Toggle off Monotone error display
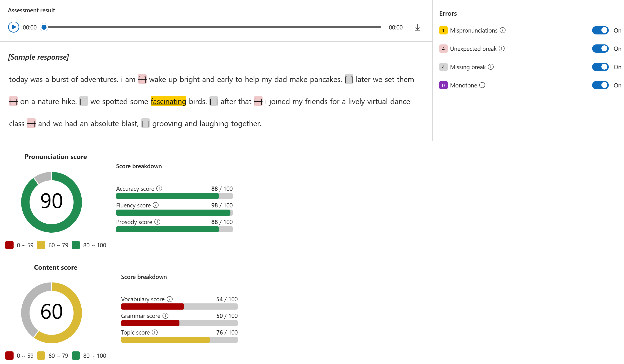The image size is (624, 364). 600,85
